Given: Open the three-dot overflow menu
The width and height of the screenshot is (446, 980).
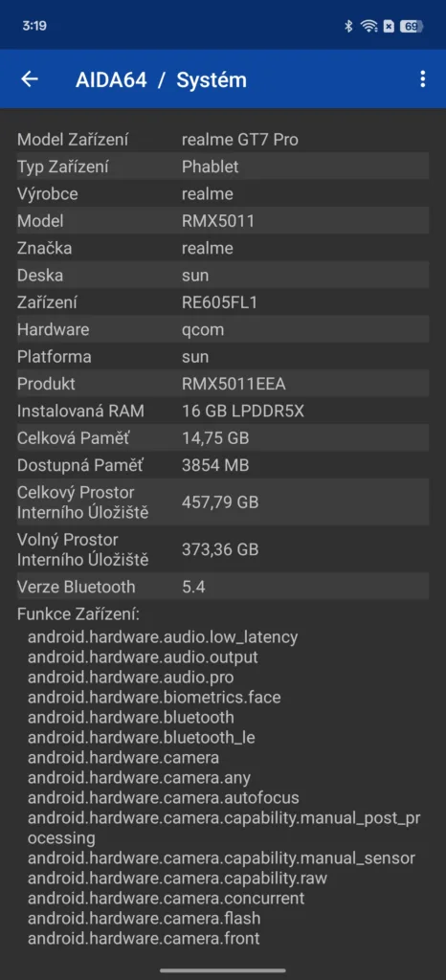Looking at the screenshot, I should [423, 78].
